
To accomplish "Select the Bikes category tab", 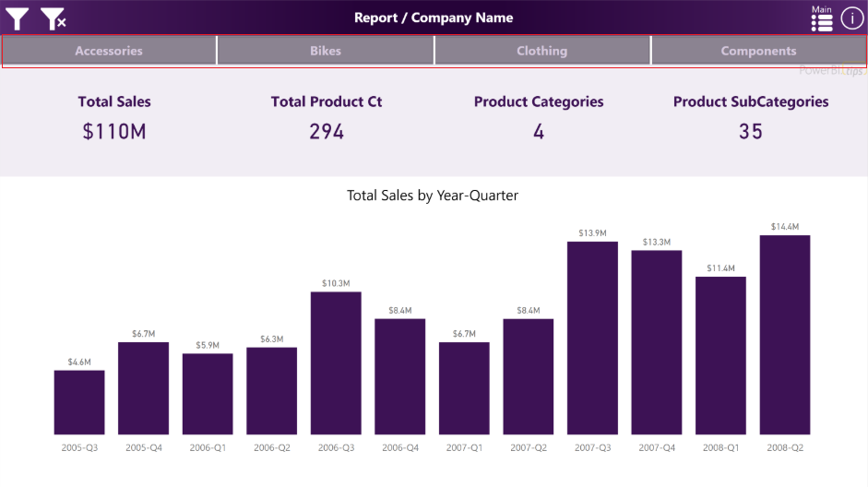I will click(x=326, y=51).
